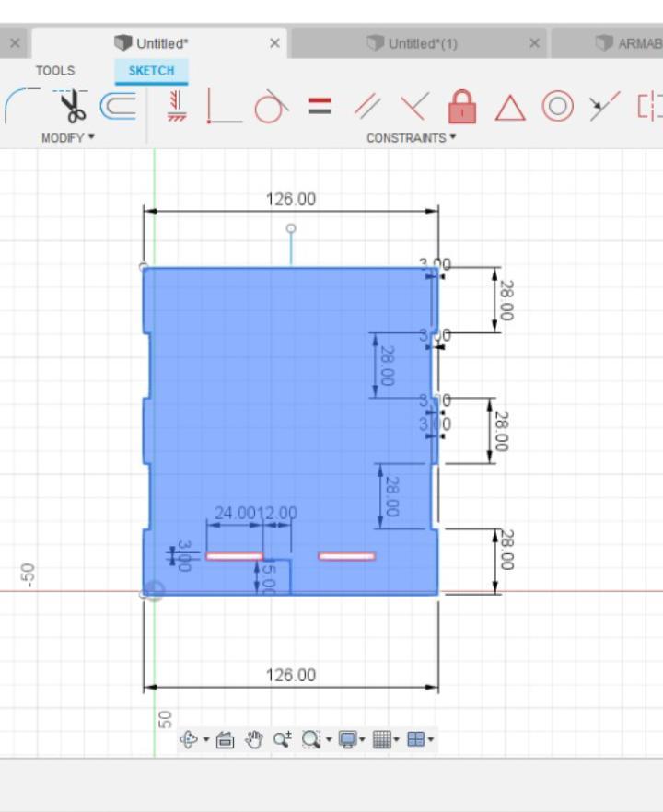Close the Untitled*(1) document tab

coord(534,43)
